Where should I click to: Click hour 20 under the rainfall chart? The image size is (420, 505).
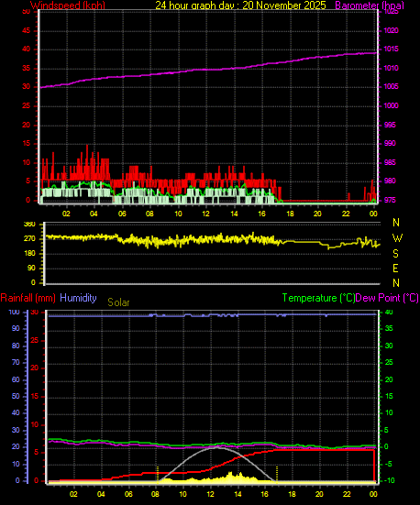point(319,494)
